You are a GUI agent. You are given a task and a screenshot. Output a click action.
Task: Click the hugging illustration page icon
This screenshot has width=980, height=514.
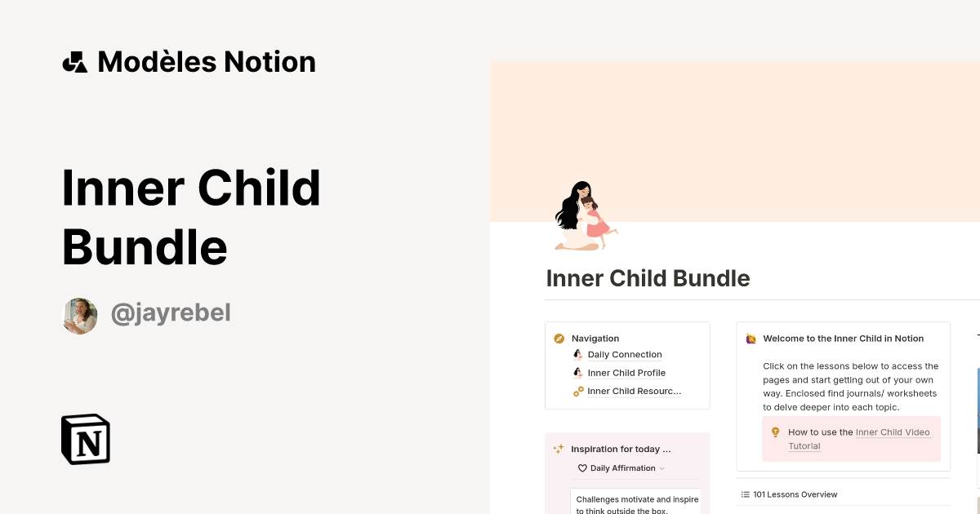pos(585,214)
